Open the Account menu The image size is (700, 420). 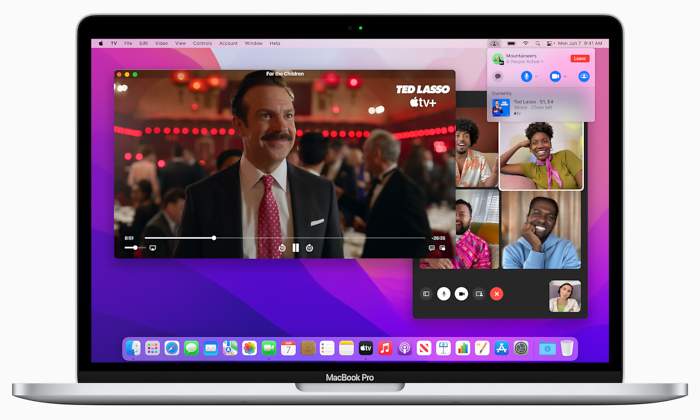click(228, 43)
